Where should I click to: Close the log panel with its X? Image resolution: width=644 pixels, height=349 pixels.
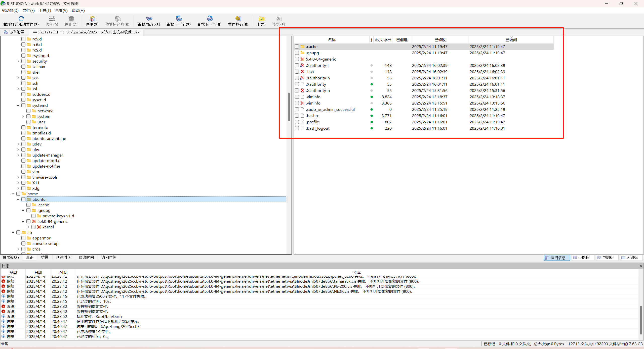point(640,266)
